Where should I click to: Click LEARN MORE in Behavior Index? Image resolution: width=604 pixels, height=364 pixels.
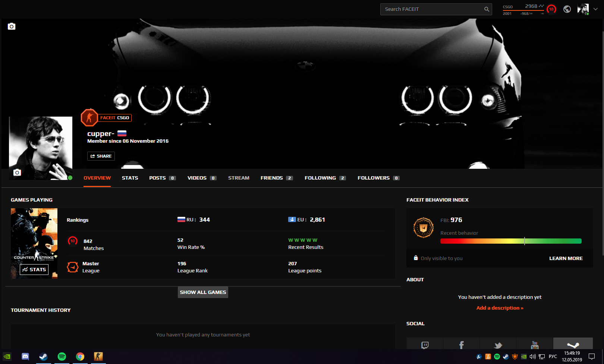pyautogui.click(x=566, y=258)
